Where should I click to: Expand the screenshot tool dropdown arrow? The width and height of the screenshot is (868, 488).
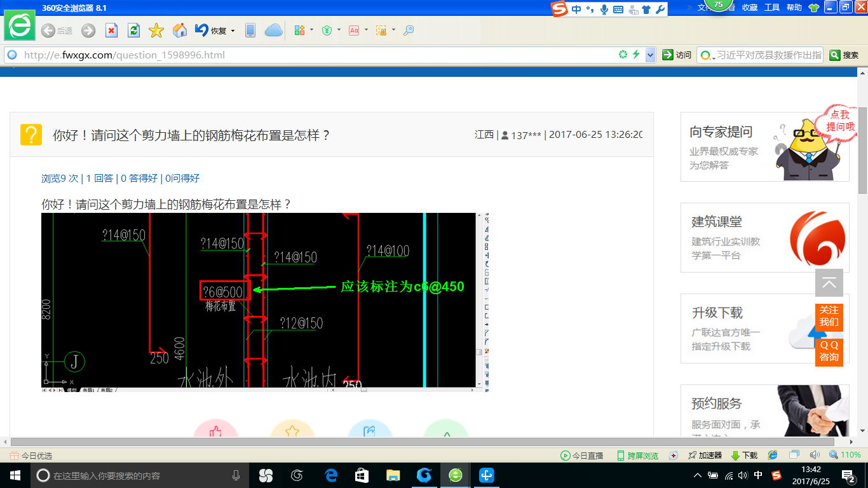[393, 30]
